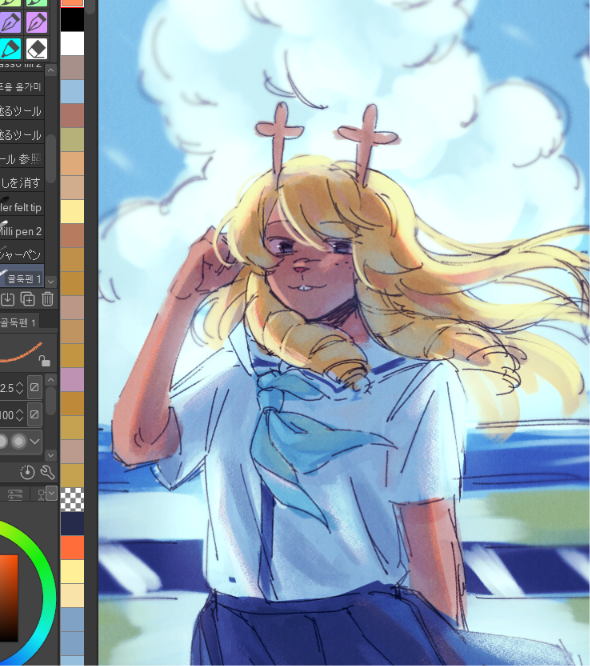Pick a shade in the orange-black color square
The width and height of the screenshot is (590, 666).
coord(8,597)
